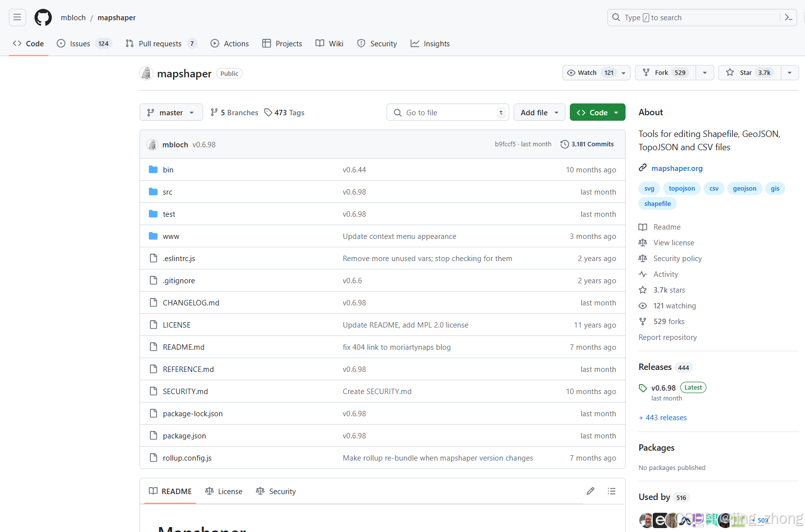
Task: Open the Security policy link in About
Action: pos(677,259)
